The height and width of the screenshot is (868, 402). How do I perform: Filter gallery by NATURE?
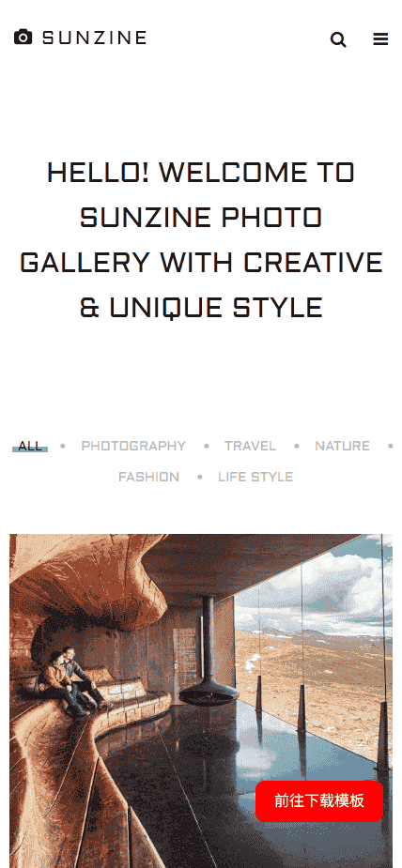tap(342, 446)
